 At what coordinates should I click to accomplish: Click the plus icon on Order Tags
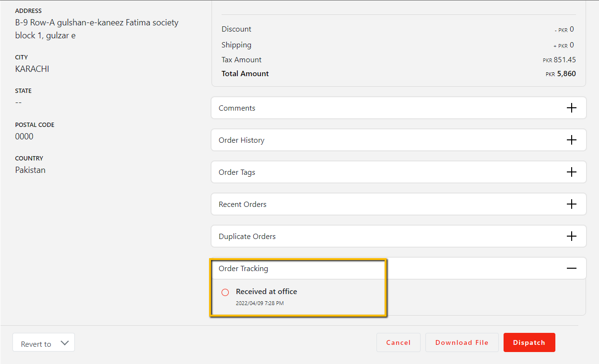click(x=571, y=172)
